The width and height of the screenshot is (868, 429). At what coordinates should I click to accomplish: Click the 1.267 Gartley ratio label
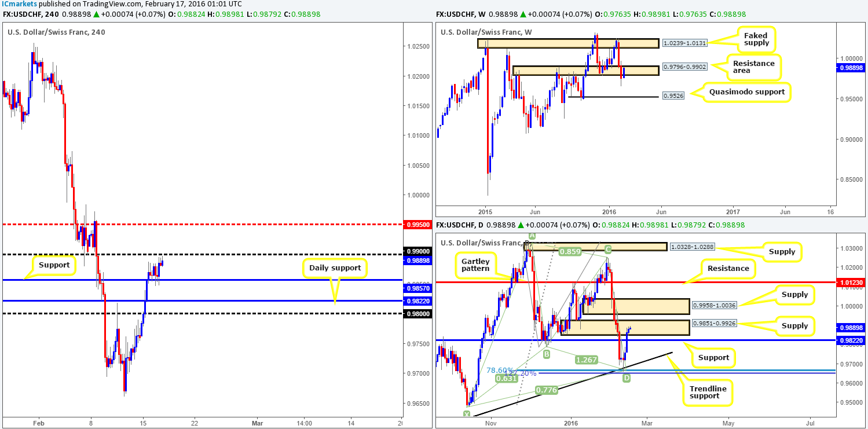[x=585, y=360]
